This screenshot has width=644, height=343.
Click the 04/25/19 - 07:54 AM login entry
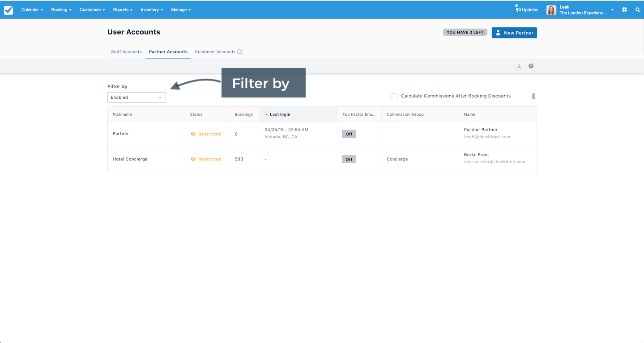(286, 130)
